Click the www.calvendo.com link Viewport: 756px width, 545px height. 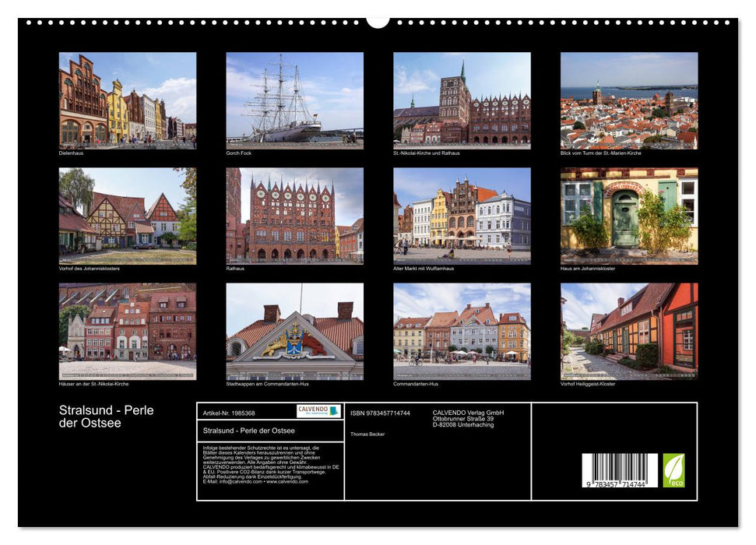click(290, 483)
